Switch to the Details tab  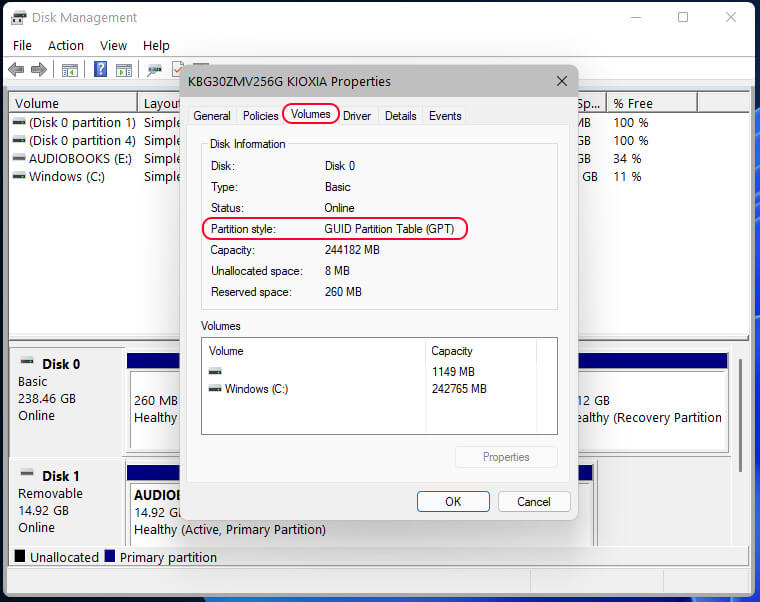point(400,116)
